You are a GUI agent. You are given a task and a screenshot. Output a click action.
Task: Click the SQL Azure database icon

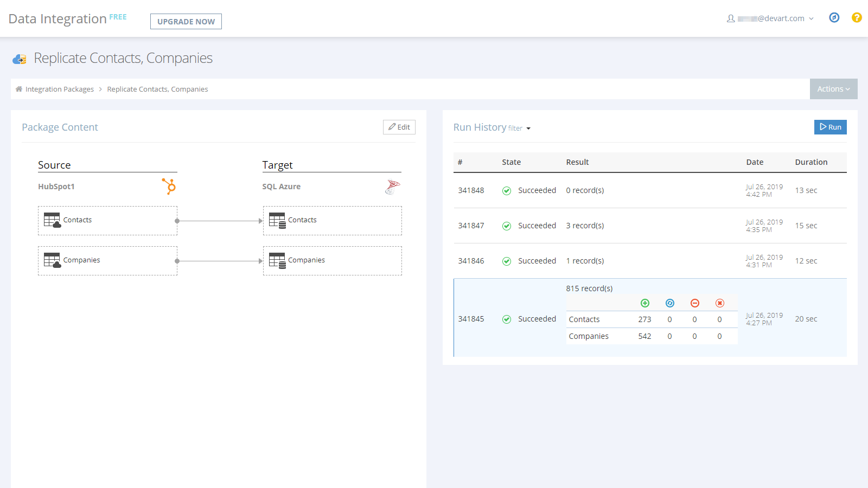tap(392, 187)
